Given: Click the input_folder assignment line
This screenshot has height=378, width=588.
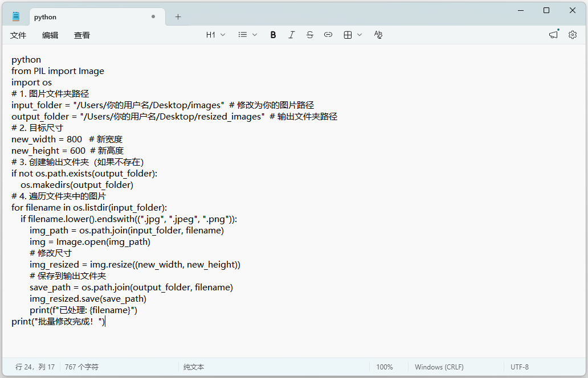Looking at the screenshot, I should pyautogui.click(x=163, y=105).
